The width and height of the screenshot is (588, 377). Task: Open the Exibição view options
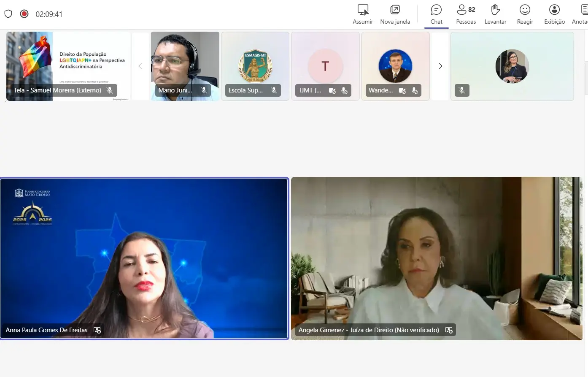tap(554, 14)
